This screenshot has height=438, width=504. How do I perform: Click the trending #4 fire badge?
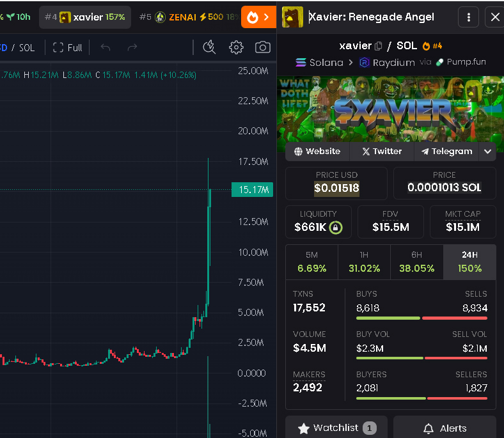(432, 46)
